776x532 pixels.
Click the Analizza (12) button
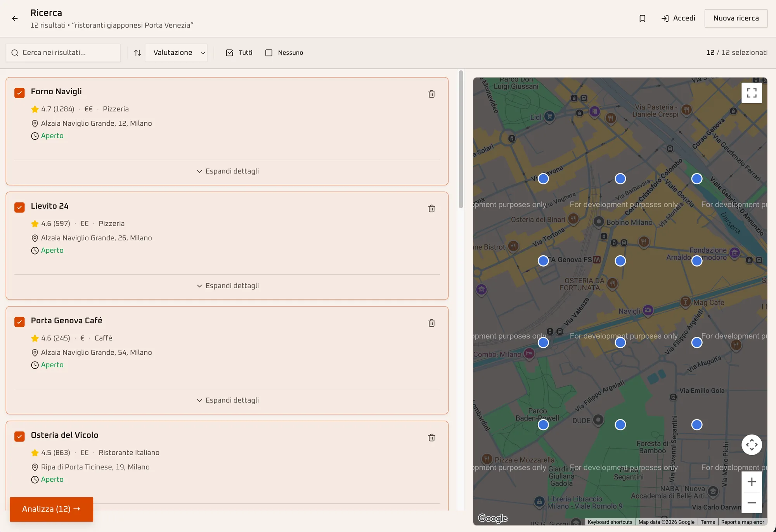pos(51,509)
